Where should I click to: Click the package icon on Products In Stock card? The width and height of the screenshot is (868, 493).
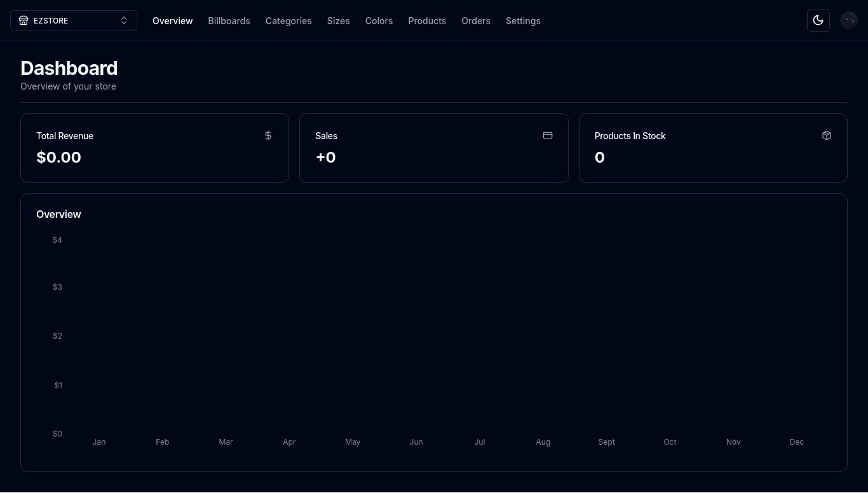(x=826, y=135)
